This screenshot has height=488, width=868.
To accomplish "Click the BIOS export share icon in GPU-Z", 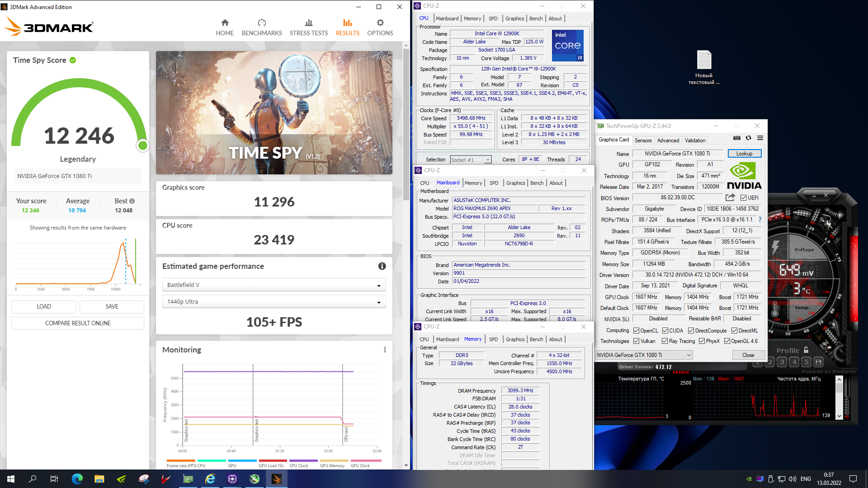I will point(730,197).
